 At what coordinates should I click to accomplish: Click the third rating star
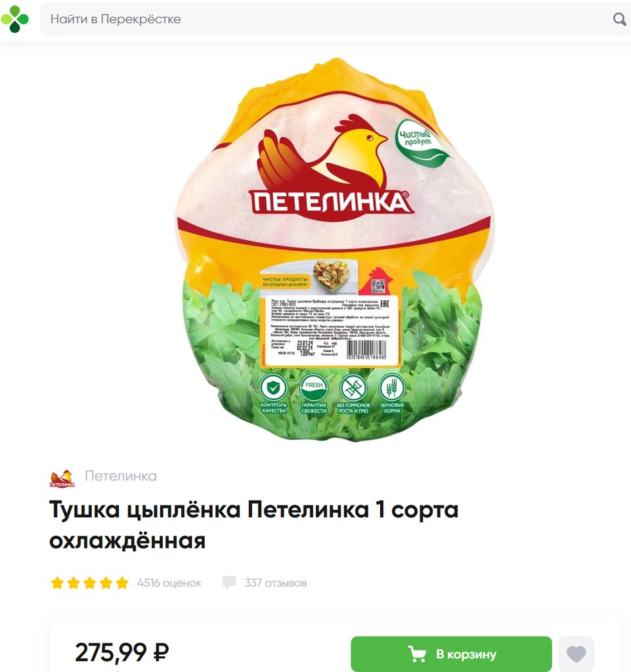[x=89, y=583]
